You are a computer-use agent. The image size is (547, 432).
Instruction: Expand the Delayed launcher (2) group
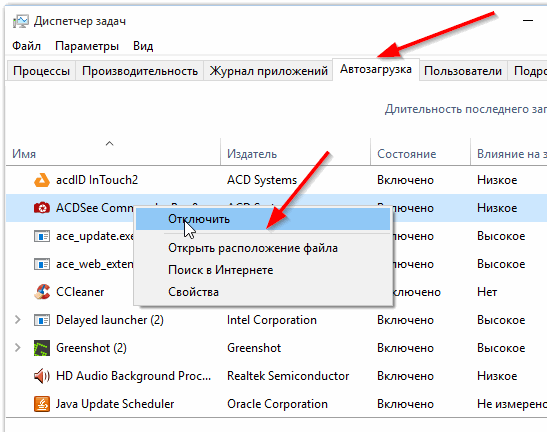coord(17,320)
